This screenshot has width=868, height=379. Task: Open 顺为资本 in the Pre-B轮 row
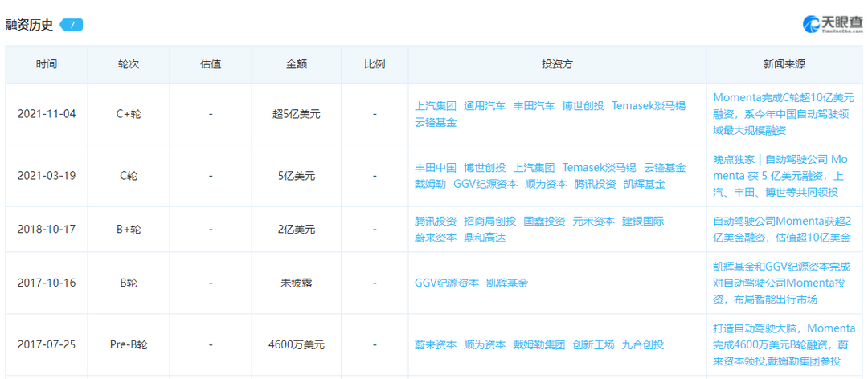pyautogui.click(x=485, y=344)
